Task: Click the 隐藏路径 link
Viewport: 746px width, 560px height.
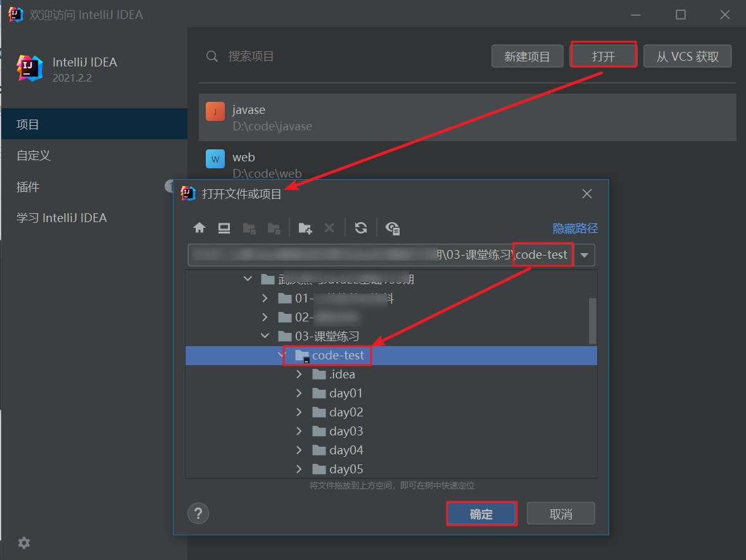Action: (x=575, y=228)
